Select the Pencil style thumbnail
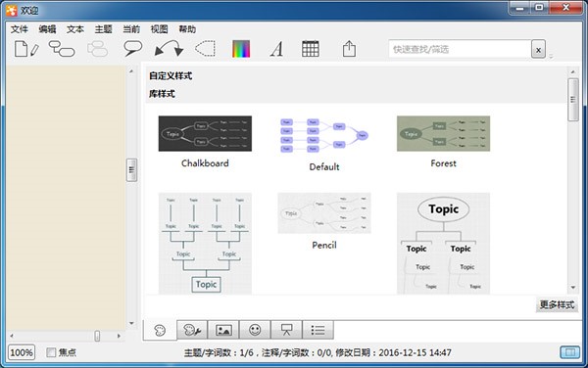The image size is (588, 368). 324,213
